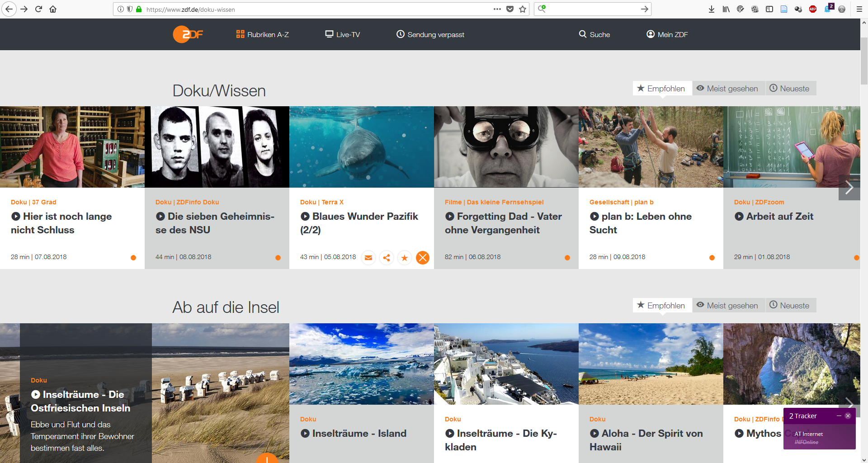Expand options for Forgetting Dad card
This screenshot has width=868, height=463.
[x=567, y=258]
